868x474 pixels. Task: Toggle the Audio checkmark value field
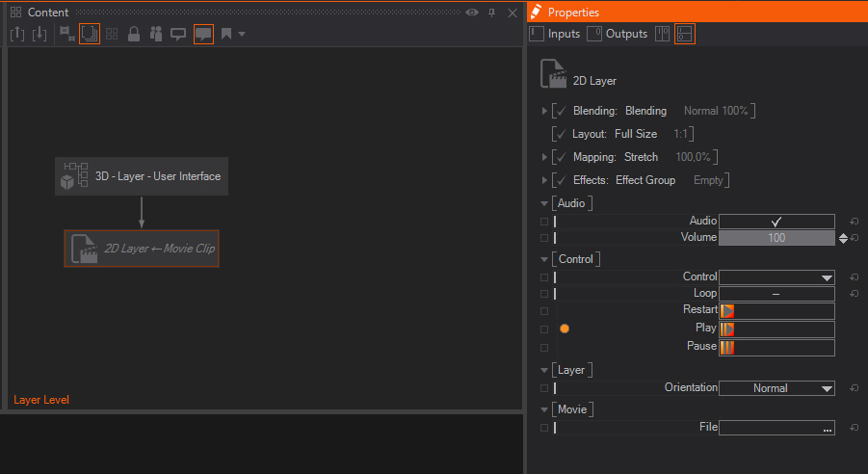click(x=776, y=222)
